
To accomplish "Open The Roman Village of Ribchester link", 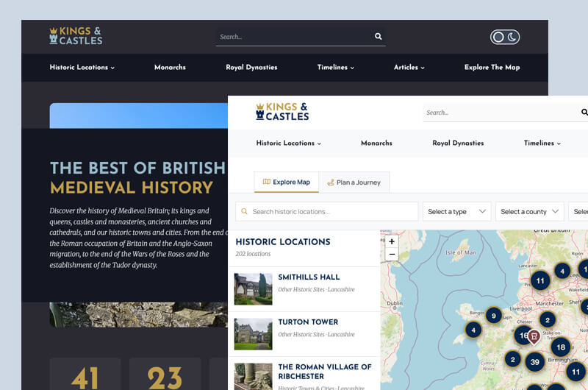I will coord(325,372).
